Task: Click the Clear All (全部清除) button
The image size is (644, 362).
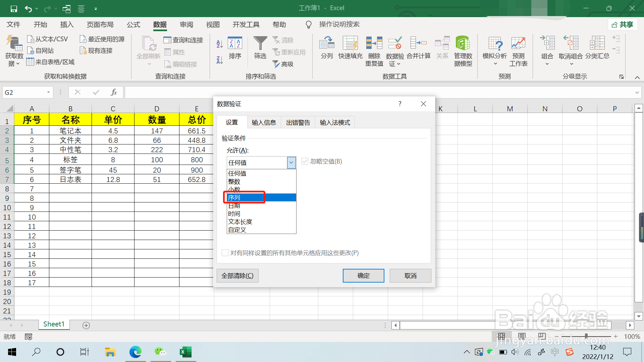Action: [x=237, y=276]
